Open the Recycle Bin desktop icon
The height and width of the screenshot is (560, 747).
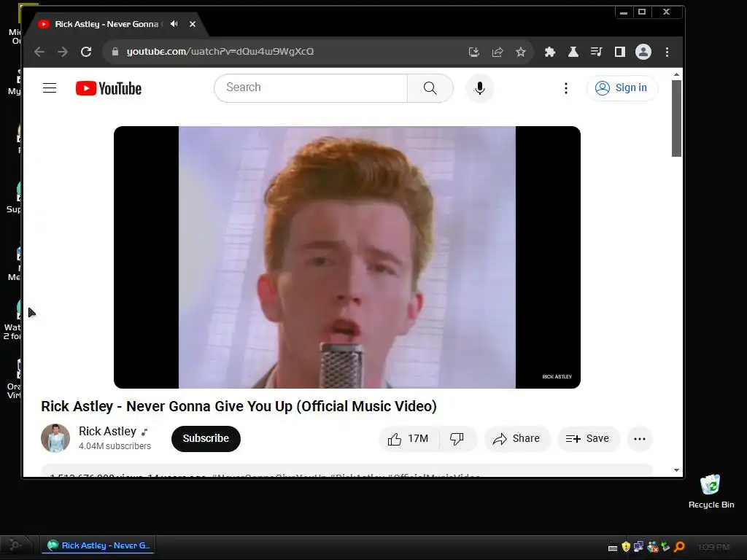(711, 492)
